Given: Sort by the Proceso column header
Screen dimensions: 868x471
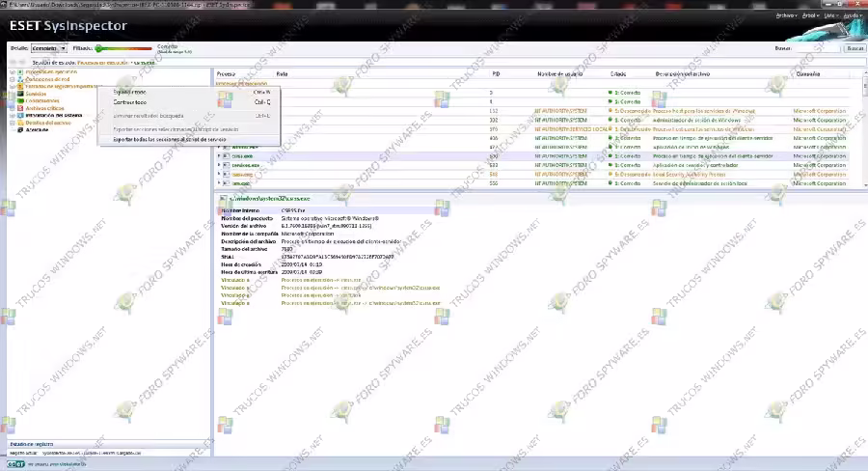Looking at the screenshot, I should 226,73.
